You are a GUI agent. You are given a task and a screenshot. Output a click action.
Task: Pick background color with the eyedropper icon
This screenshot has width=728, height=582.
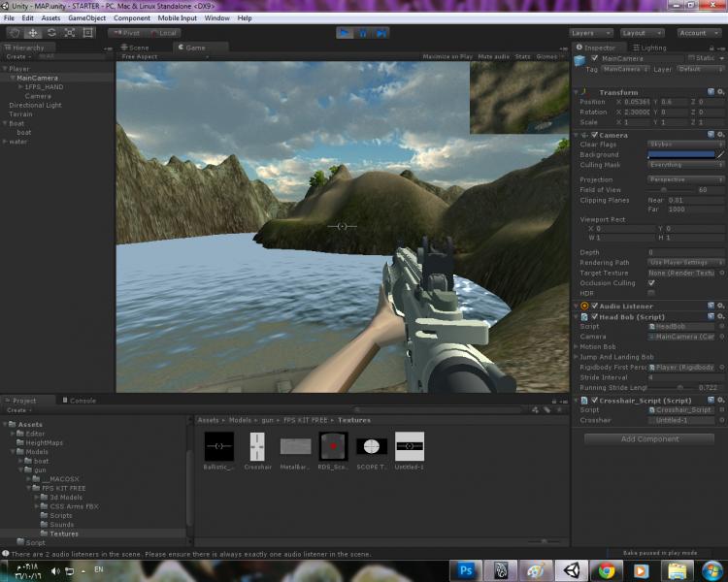720,155
